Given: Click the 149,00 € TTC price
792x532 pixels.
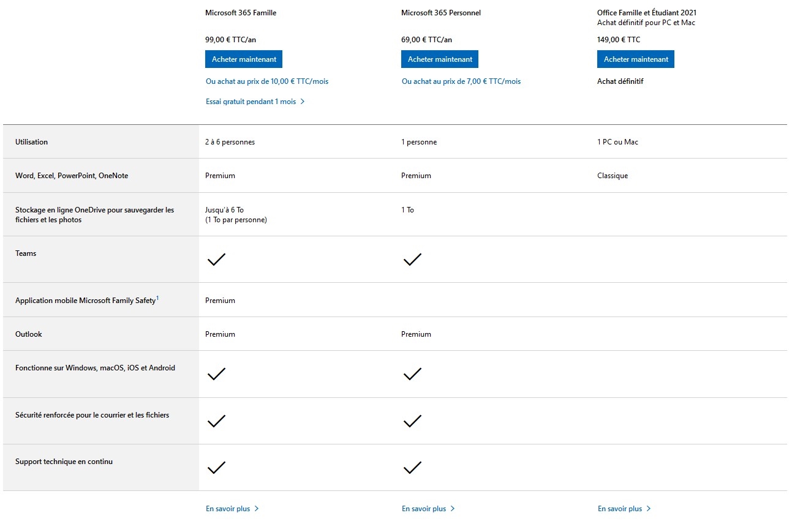Looking at the screenshot, I should (619, 40).
